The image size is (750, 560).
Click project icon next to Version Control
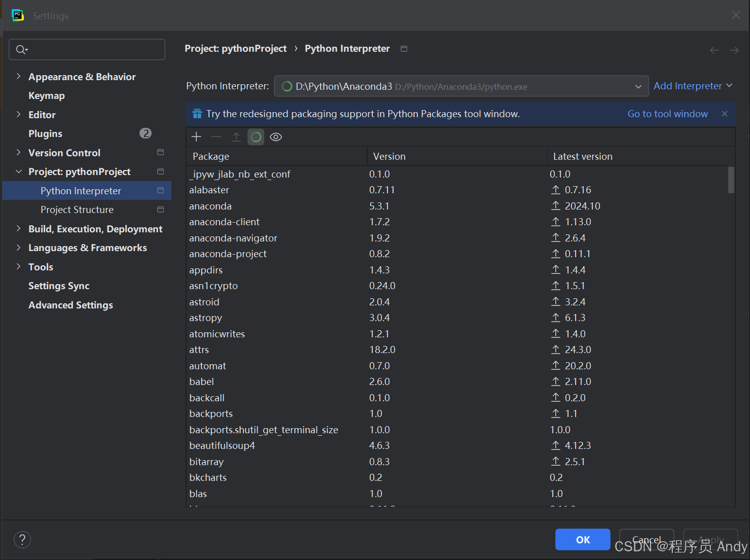[x=161, y=152]
